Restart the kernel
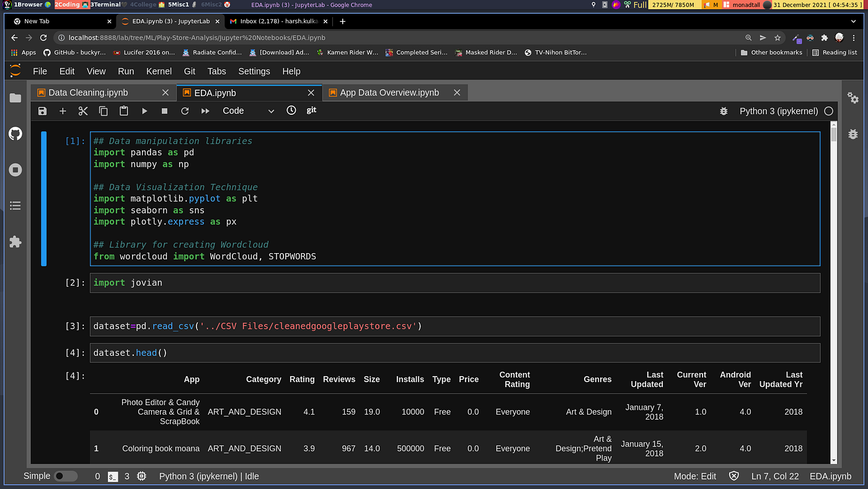The height and width of the screenshot is (489, 868). coord(185,111)
